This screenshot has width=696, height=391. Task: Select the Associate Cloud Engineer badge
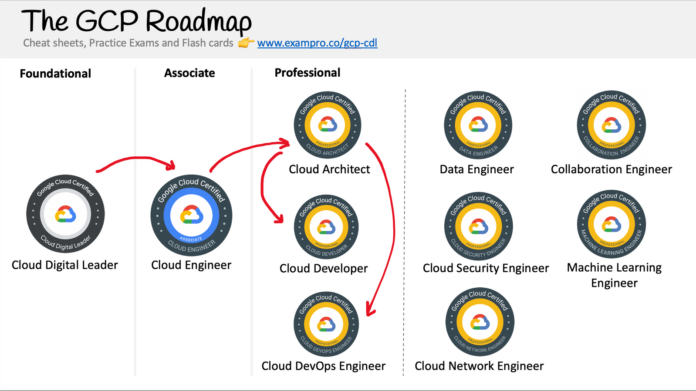tap(191, 215)
